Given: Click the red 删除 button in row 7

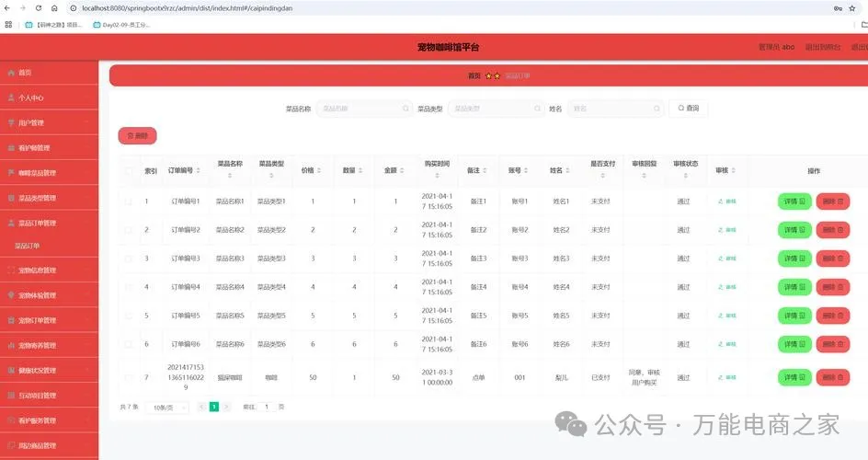Looking at the screenshot, I should point(832,377).
